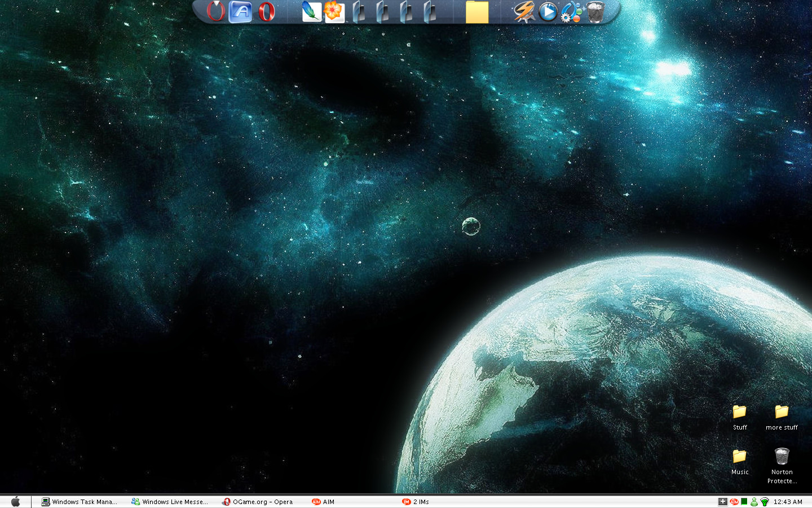
Task: Launch Winamp lightning bolt icon
Action: click(x=524, y=12)
